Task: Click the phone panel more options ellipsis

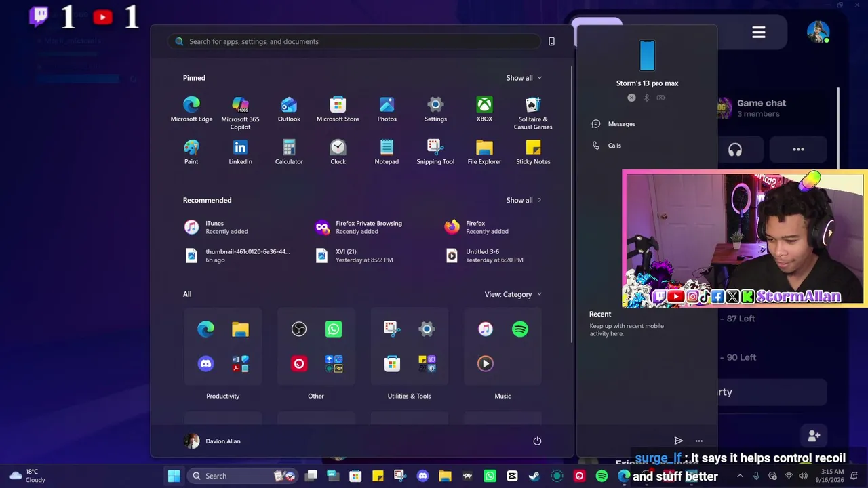Action: coord(699,441)
